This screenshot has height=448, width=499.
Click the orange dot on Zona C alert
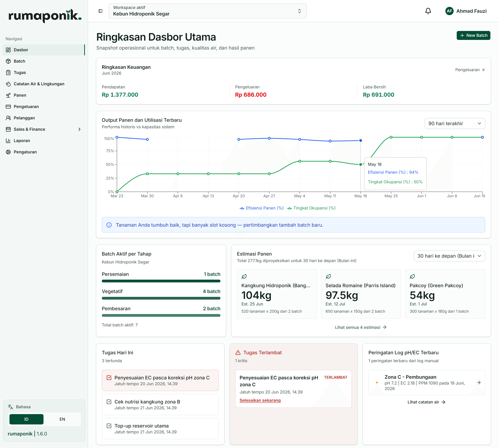(x=377, y=382)
